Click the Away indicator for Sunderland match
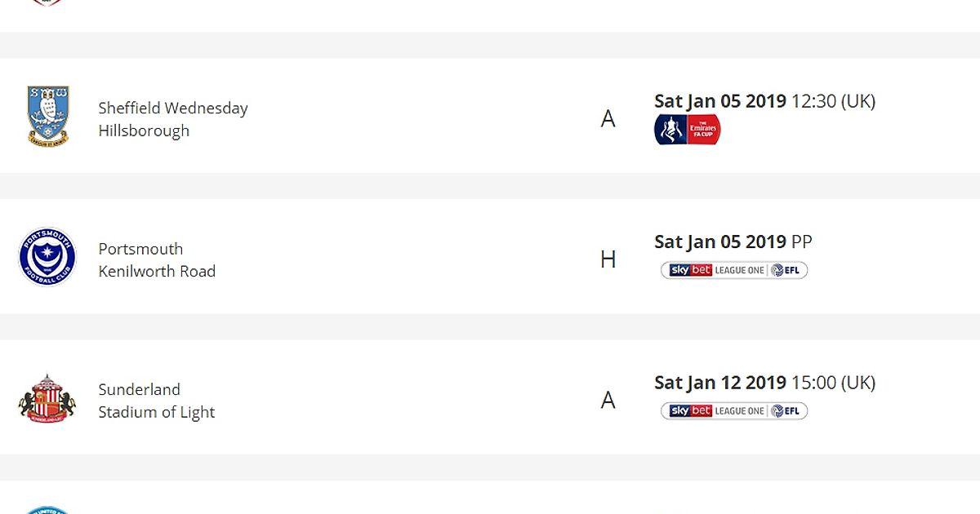The height and width of the screenshot is (514, 980). pyautogui.click(x=608, y=400)
